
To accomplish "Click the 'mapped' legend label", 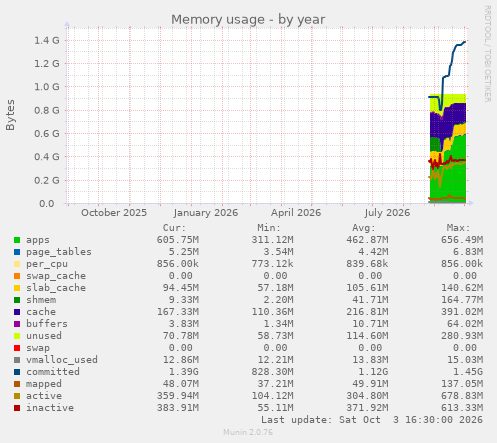I will [44, 384].
